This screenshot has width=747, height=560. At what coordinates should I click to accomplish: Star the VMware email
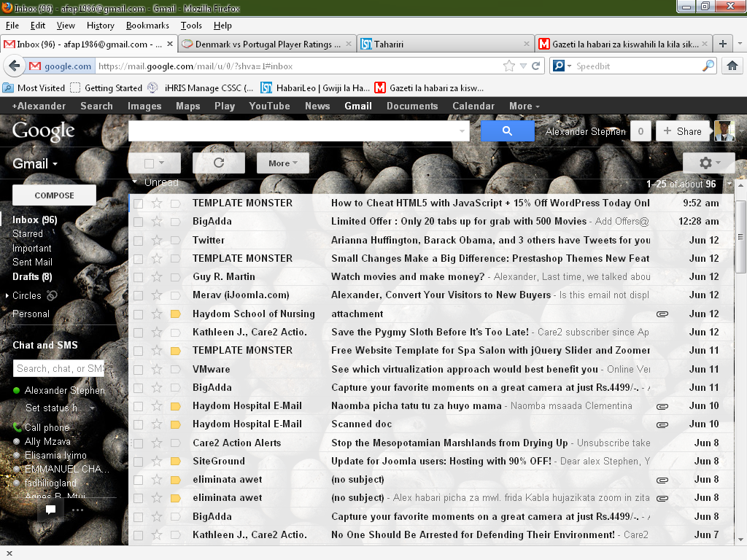point(157,369)
